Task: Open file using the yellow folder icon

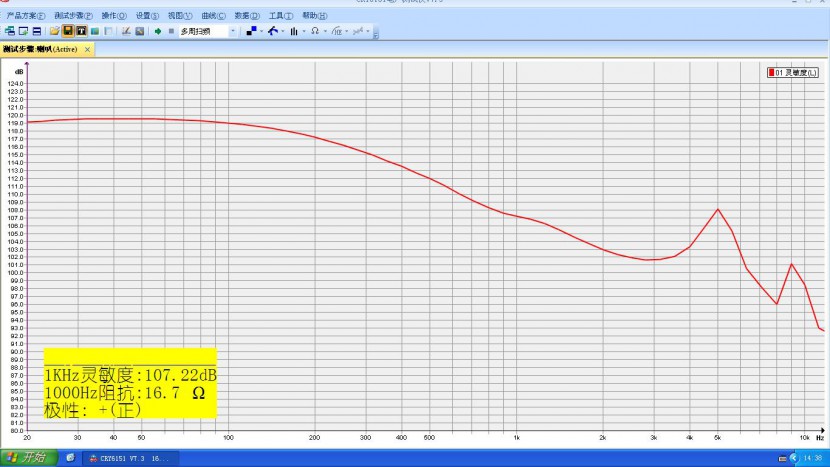Action: [x=54, y=31]
